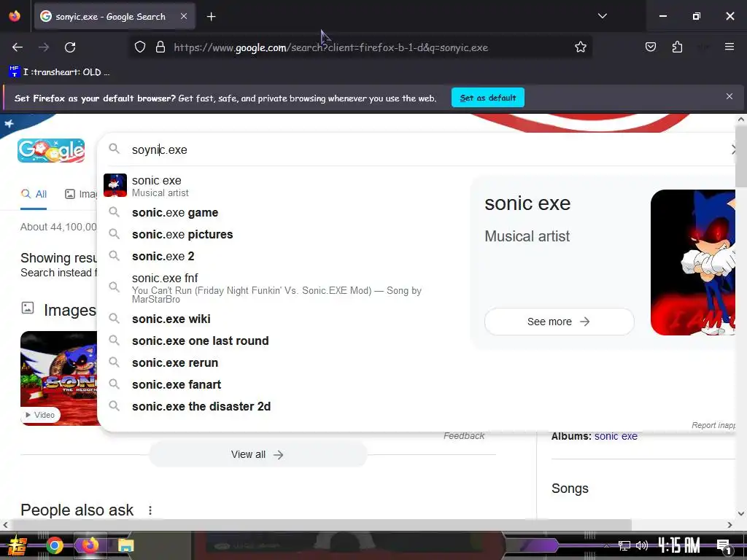This screenshot has width=747, height=560.
Task: Click the Feedback link
Action: (463, 436)
